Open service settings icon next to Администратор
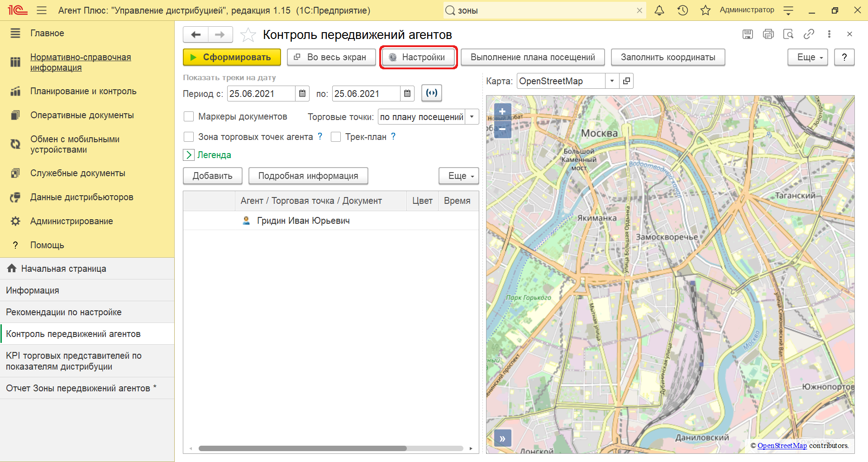The image size is (868, 462). [x=788, y=10]
